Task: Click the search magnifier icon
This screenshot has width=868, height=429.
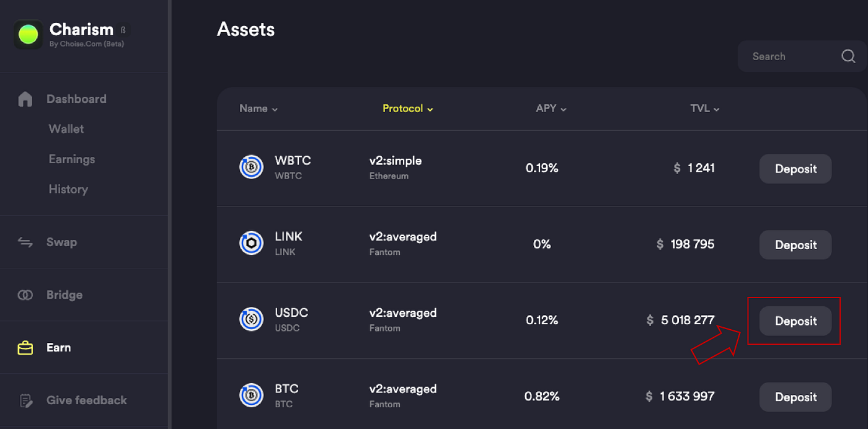Action: coord(848,56)
